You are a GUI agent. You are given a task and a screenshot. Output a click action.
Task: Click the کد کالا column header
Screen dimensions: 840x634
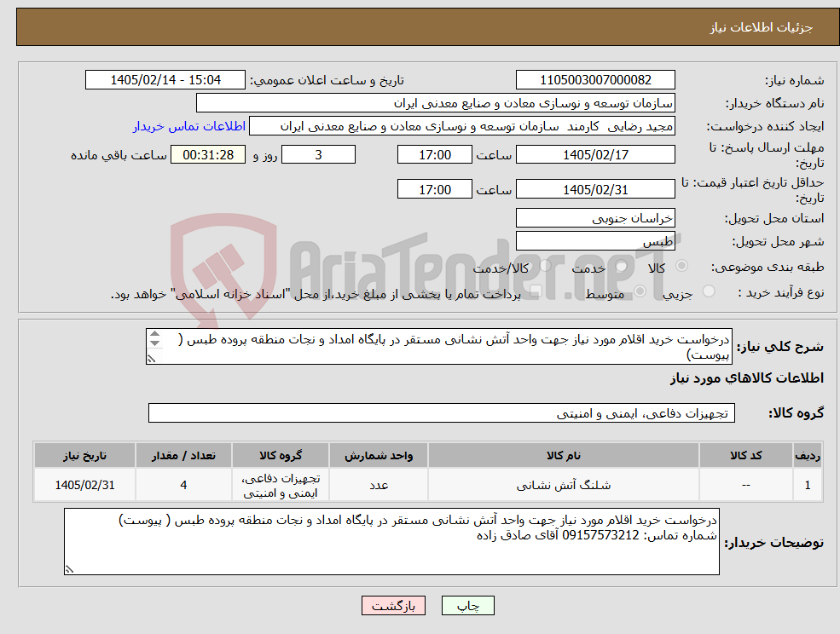(x=745, y=455)
